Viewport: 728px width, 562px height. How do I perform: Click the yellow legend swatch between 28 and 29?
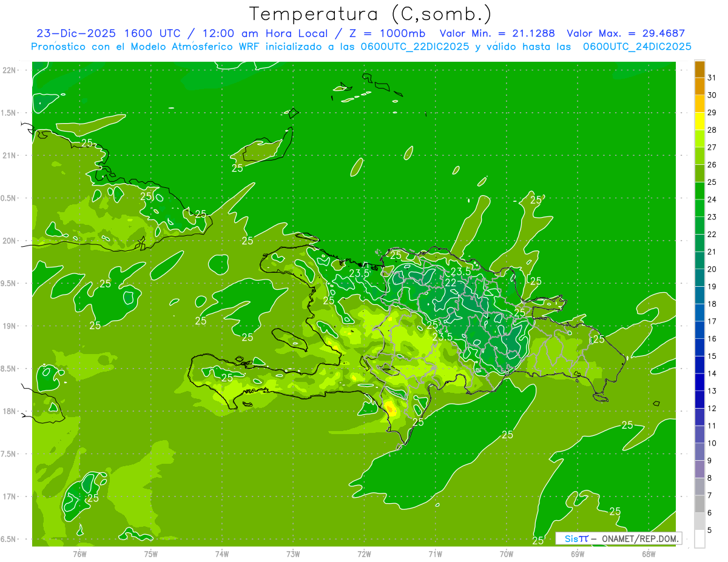(x=699, y=121)
